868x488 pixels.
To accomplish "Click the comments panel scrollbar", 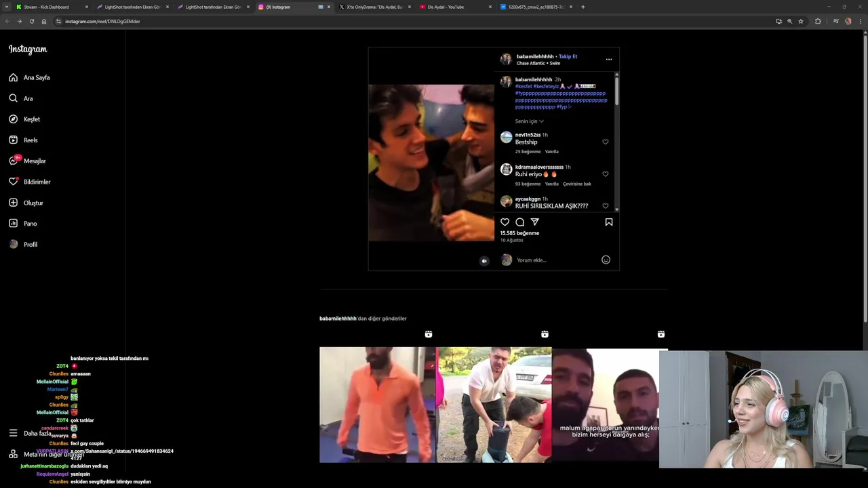I will pyautogui.click(x=617, y=90).
